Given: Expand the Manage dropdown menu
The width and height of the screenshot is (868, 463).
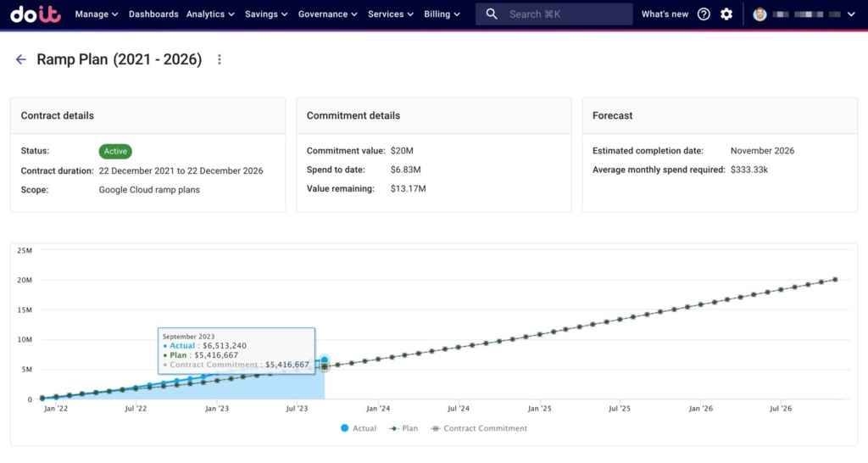Looking at the screenshot, I should pyautogui.click(x=97, y=14).
